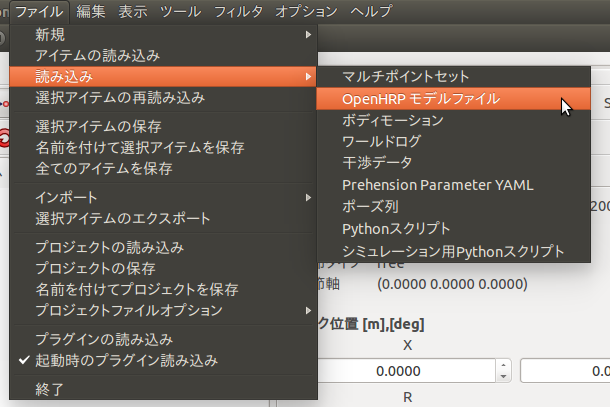Toggle 起動時のプラグイン読み込み checkmark item
This screenshot has width=610, height=407.
(x=126, y=360)
